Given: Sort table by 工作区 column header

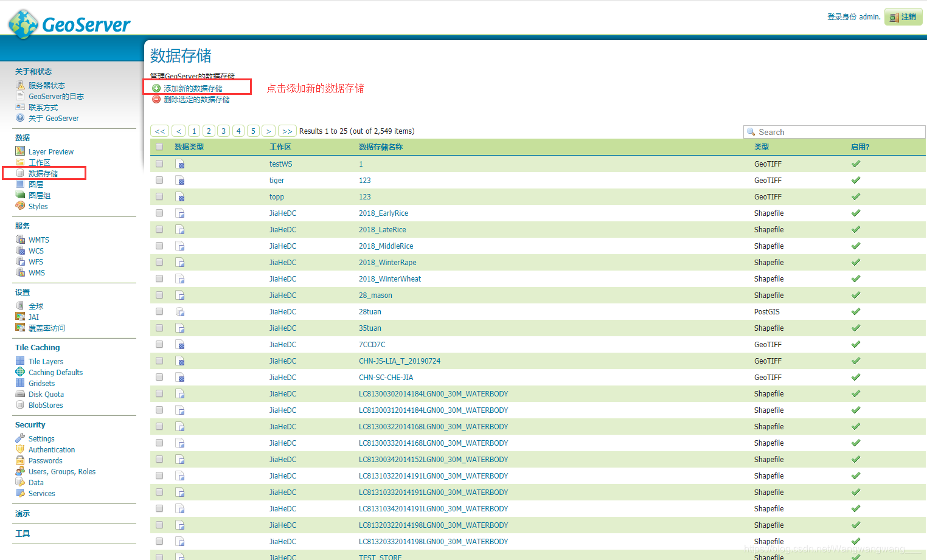Looking at the screenshot, I should point(280,147).
